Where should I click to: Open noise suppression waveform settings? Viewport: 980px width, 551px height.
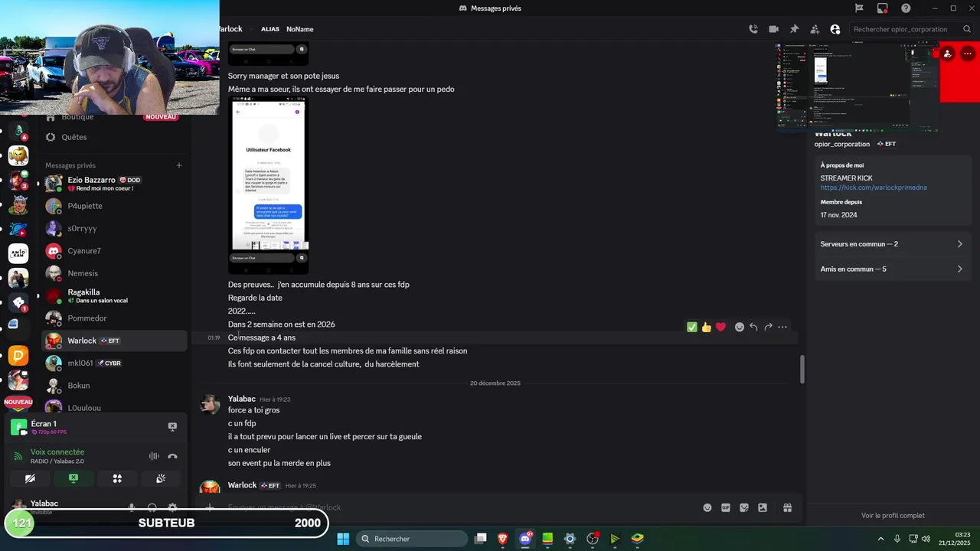pyautogui.click(x=154, y=456)
